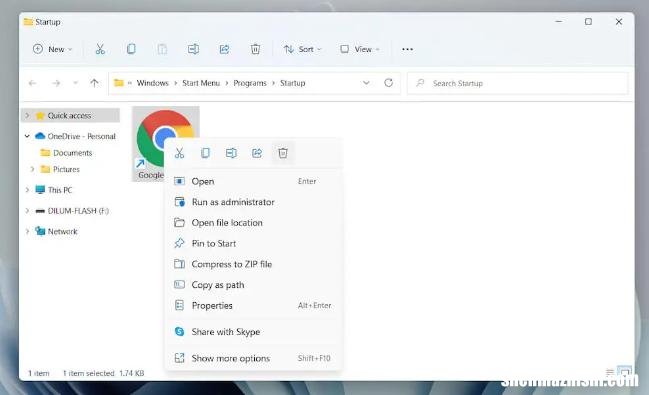Choose Properties in the context menu
Image resolution: width=649 pixels, height=395 pixels.
coord(253,306)
